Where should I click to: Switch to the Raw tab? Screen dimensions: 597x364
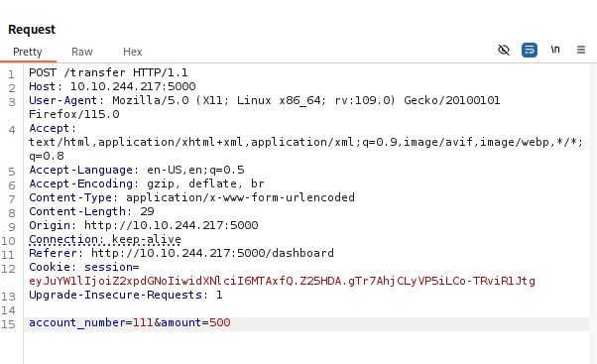tap(82, 52)
